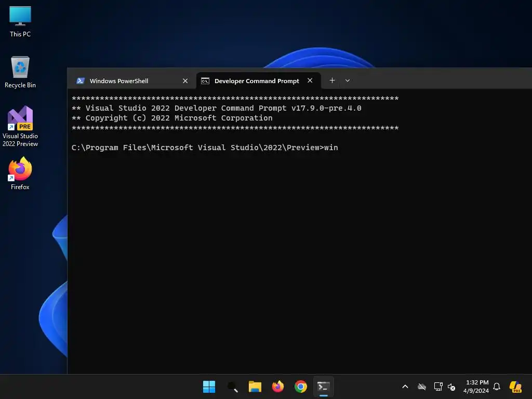Open the new tab profile dropdown
The image size is (532, 399).
(348, 81)
